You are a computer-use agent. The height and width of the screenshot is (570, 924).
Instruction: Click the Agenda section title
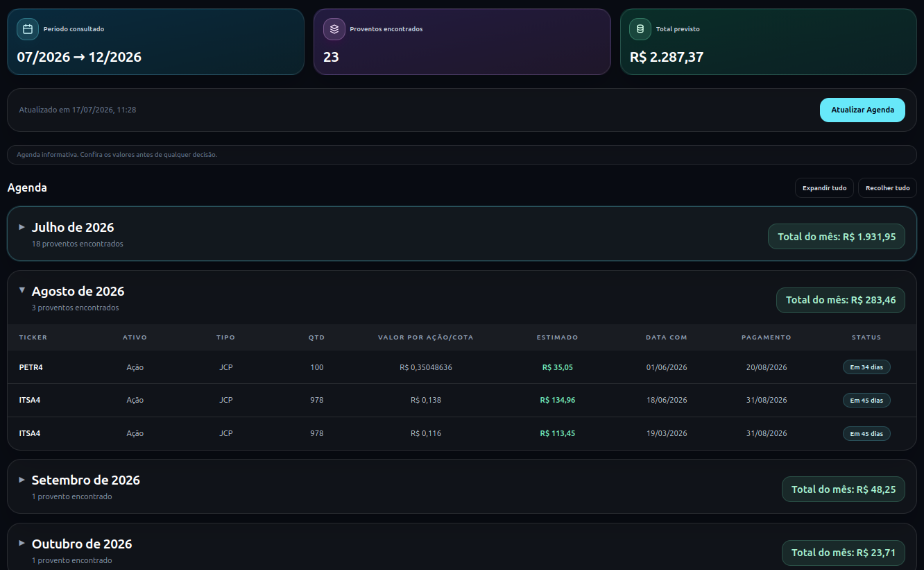pyautogui.click(x=27, y=187)
